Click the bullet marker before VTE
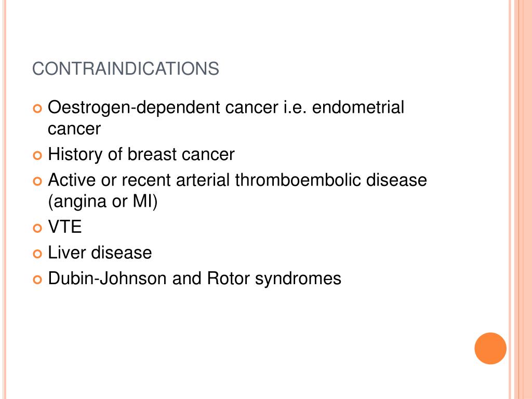This screenshot has width=532, height=399. coord(37,228)
